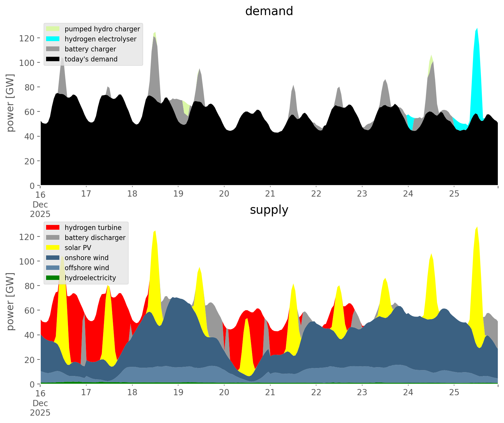
Task: Click the pumped hydro charger legend swatch
Action: coord(53,29)
